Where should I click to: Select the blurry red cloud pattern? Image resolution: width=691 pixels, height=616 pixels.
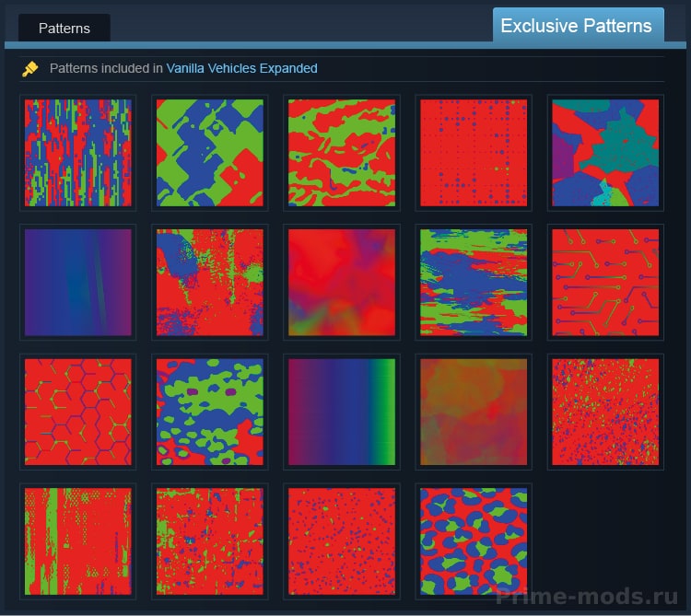pos(342,283)
